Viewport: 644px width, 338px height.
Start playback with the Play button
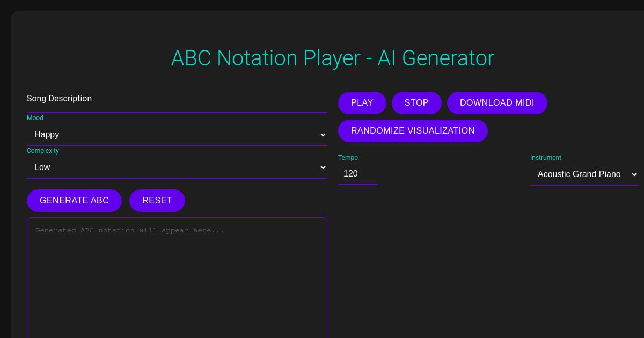(362, 103)
